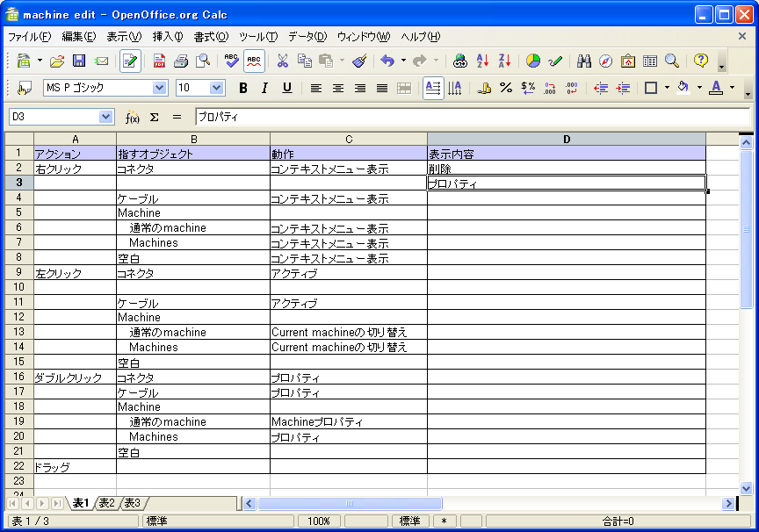Open the データ(D) menu
This screenshot has height=532, width=759.
tap(307, 37)
